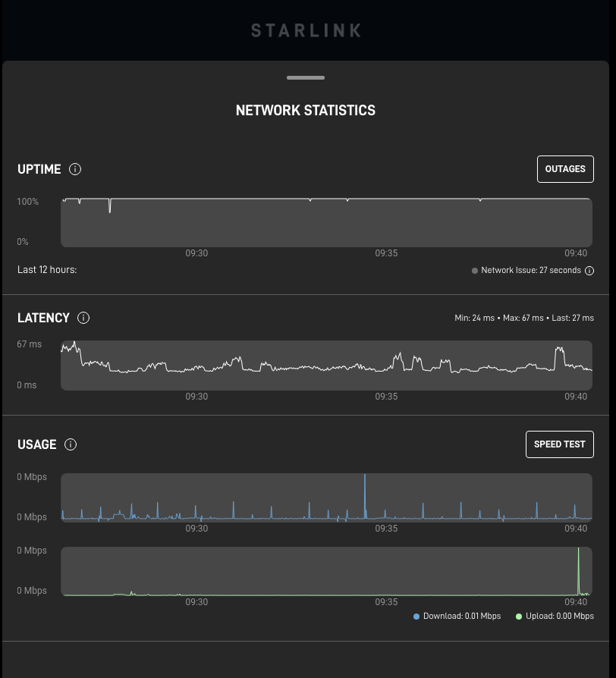Click the drag handle above Network Statistics
616x678 pixels.
click(306, 78)
